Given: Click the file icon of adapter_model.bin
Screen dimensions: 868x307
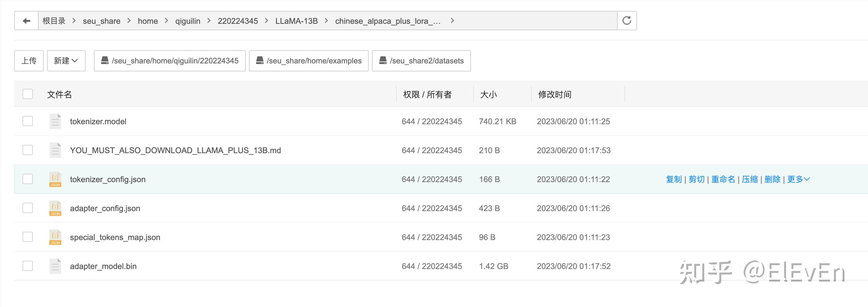Looking at the screenshot, I should pyautogui.click(x=55, y=266).
